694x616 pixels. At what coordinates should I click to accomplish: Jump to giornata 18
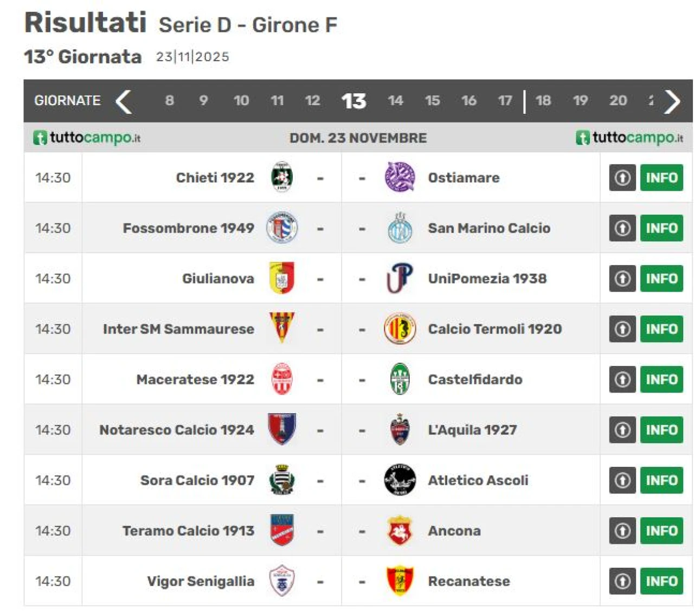543,101
